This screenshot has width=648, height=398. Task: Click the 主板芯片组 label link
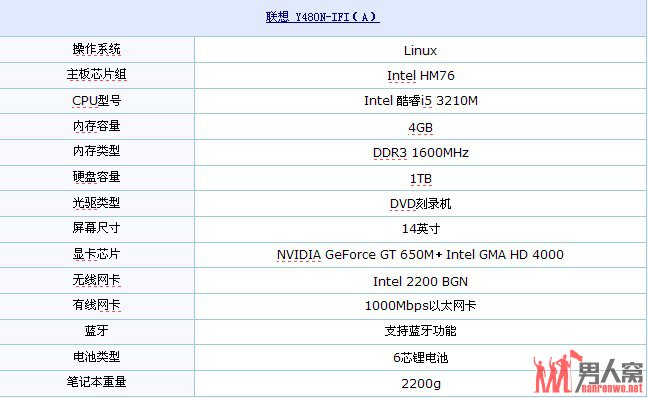click(96, 74)
